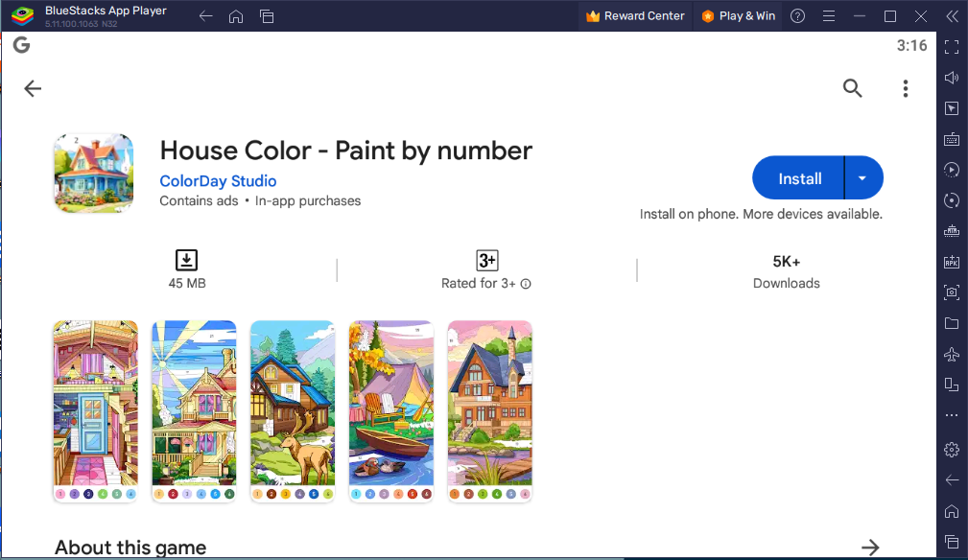Click the rotate screen icon in sidebar
The height and width of the screenshot is (560, 968).
click(952, 385)
